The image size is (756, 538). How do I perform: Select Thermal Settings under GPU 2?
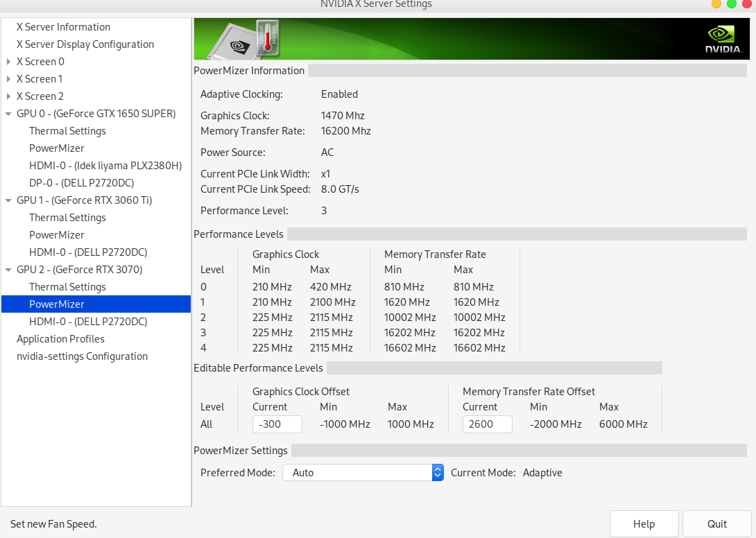click(x=67, y=287)
